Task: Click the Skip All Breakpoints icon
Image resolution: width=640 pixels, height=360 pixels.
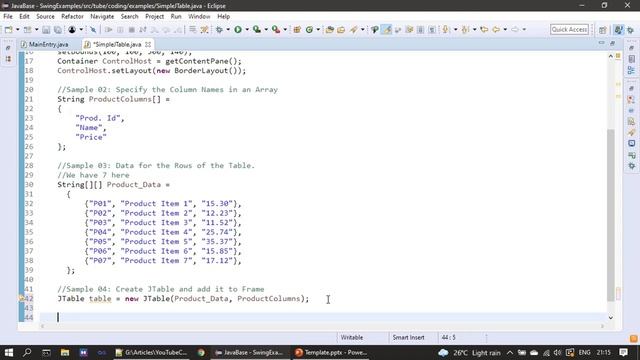Action: (x=93, y=29)
